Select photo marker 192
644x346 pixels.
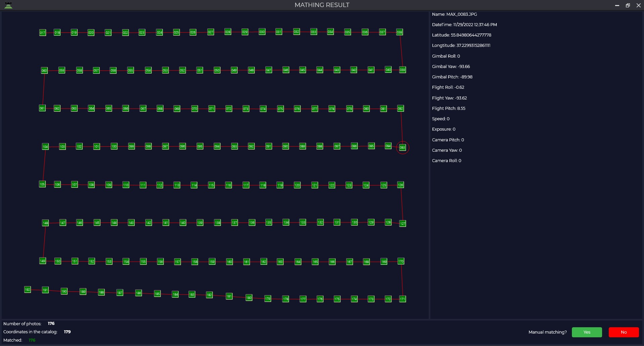coord(28,289)
